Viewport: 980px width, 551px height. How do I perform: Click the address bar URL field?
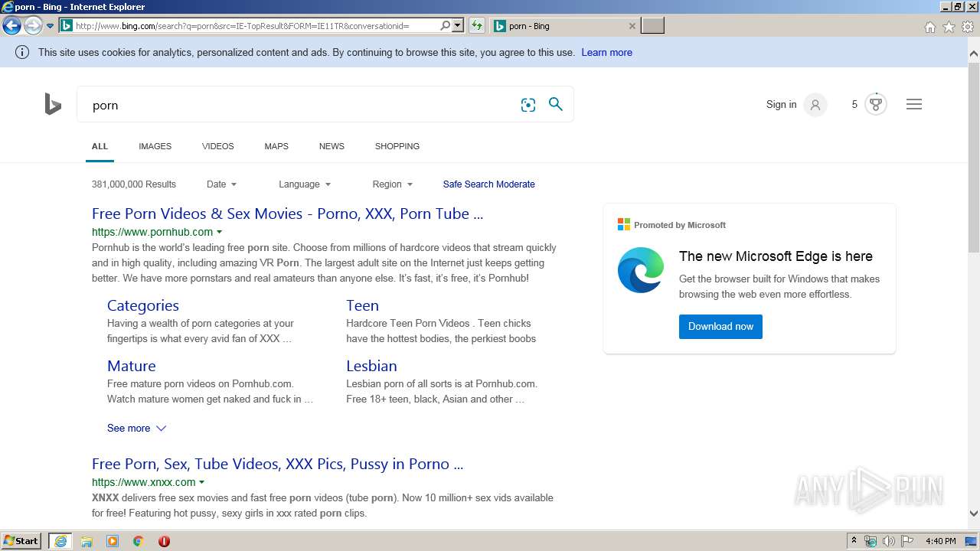249,26
